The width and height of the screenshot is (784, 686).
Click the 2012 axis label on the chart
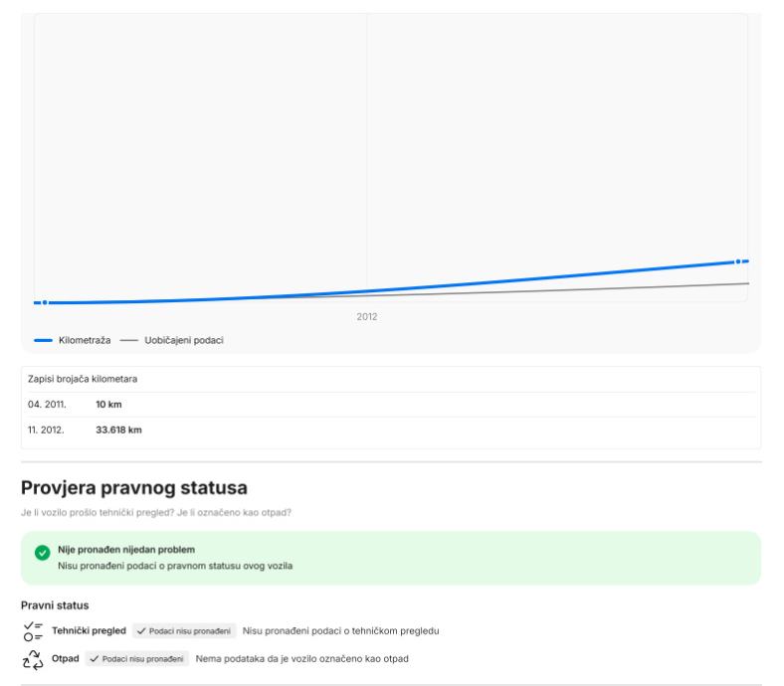click(x=367, y=317)
